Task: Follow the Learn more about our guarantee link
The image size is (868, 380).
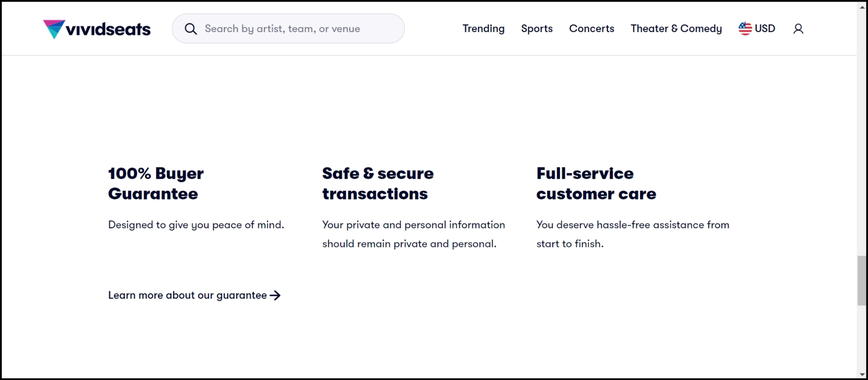Action: click(187, 295)
